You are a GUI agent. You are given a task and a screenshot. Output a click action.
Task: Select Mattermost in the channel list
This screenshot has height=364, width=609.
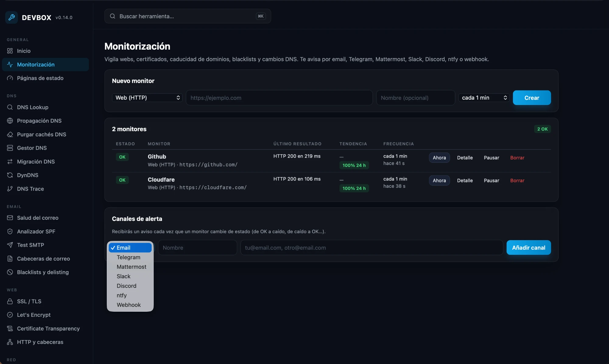pos(130,267)
